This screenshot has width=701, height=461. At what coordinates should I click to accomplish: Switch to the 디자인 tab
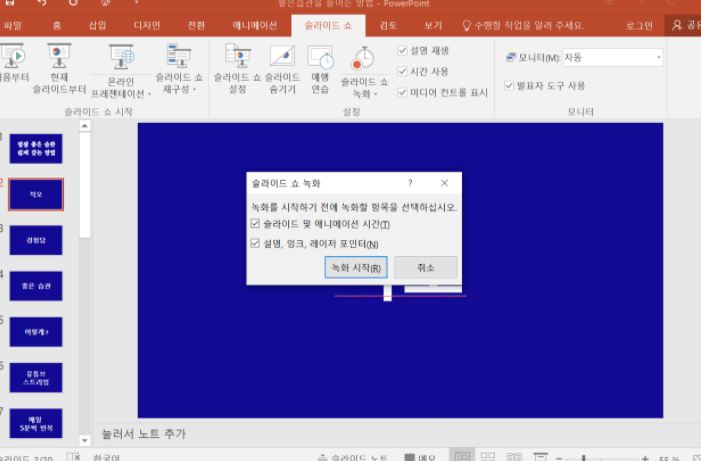pos(147,25)
